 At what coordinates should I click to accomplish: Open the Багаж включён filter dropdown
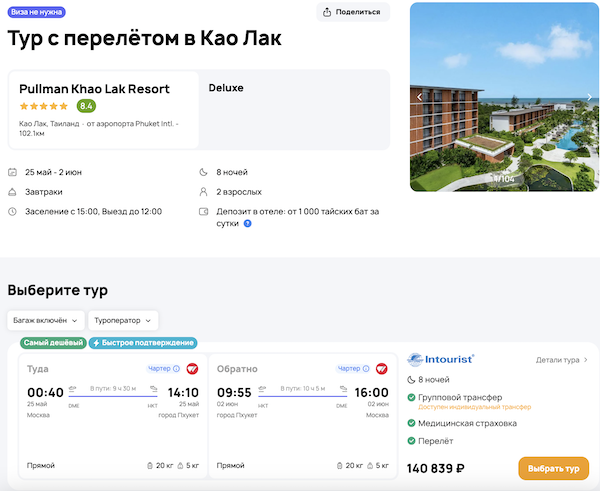(x=46, y=321)
